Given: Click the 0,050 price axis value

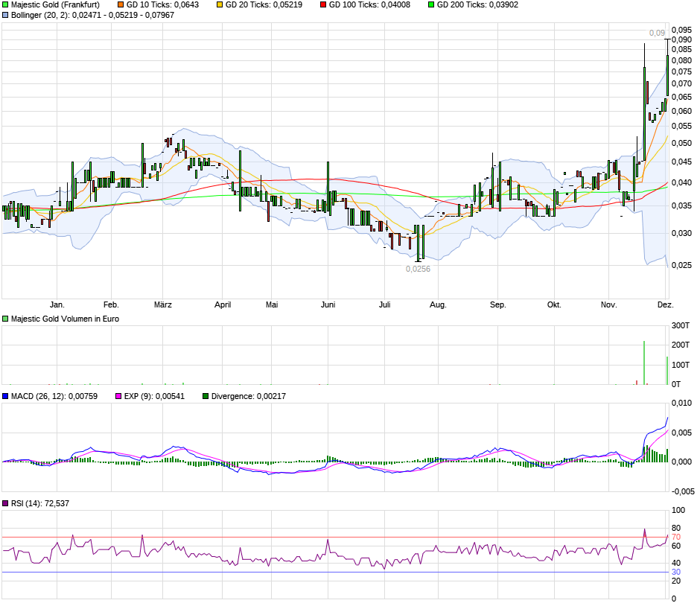Looking at the screenshot, I should [681, 143].
